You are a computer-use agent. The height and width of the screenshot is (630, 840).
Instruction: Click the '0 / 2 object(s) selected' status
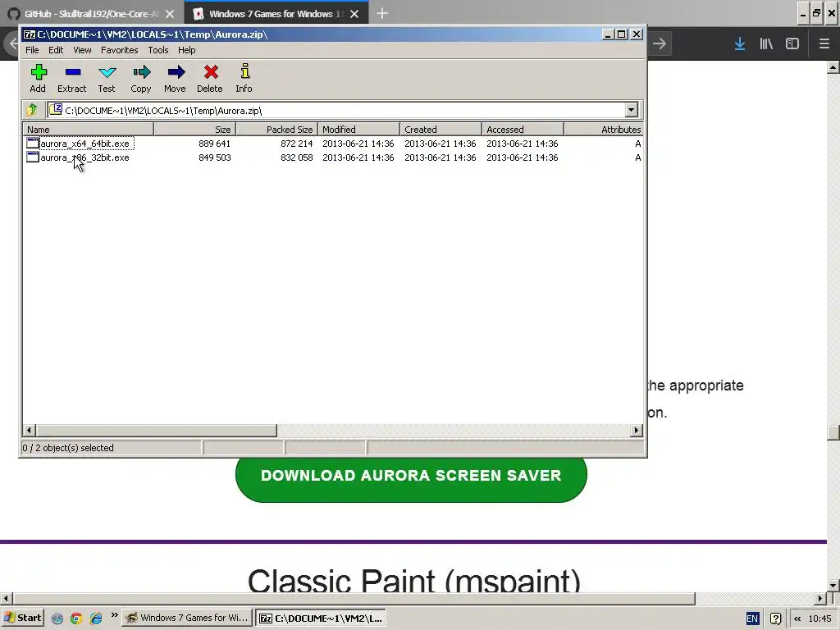click(x=68, y=448)
